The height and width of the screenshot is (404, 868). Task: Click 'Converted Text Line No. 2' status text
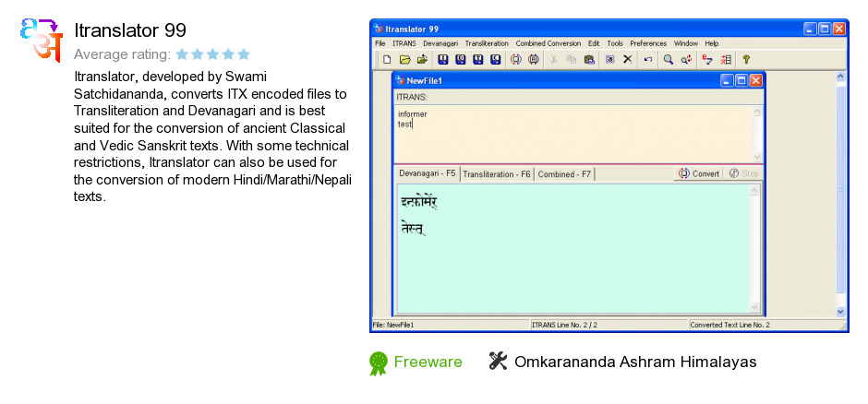tap(729, 325)
